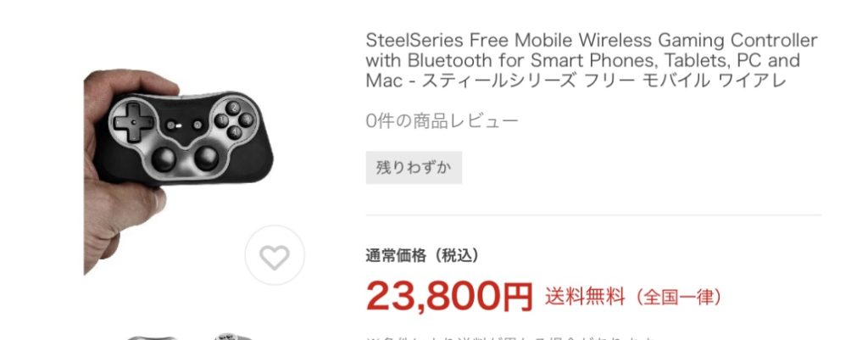Click the D-pad on the controller photo
Image resolution: width=868 pixels, height=340 pixels.
[133, 121]
